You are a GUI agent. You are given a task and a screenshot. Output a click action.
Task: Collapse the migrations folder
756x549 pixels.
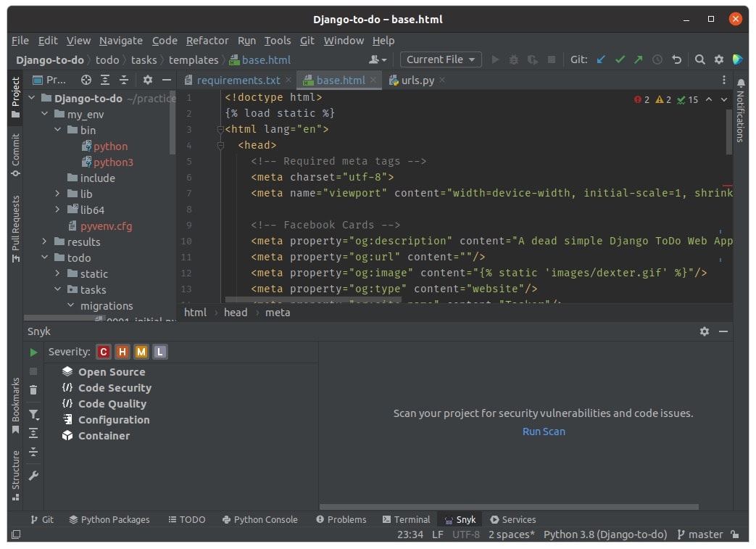pos(71,305)
